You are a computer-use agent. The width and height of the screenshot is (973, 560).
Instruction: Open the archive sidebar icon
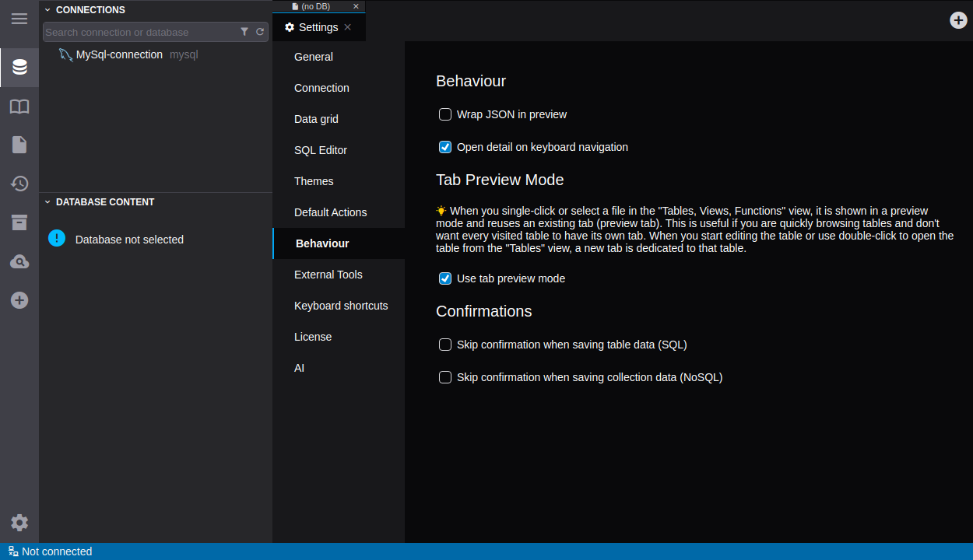pos(19,222)
